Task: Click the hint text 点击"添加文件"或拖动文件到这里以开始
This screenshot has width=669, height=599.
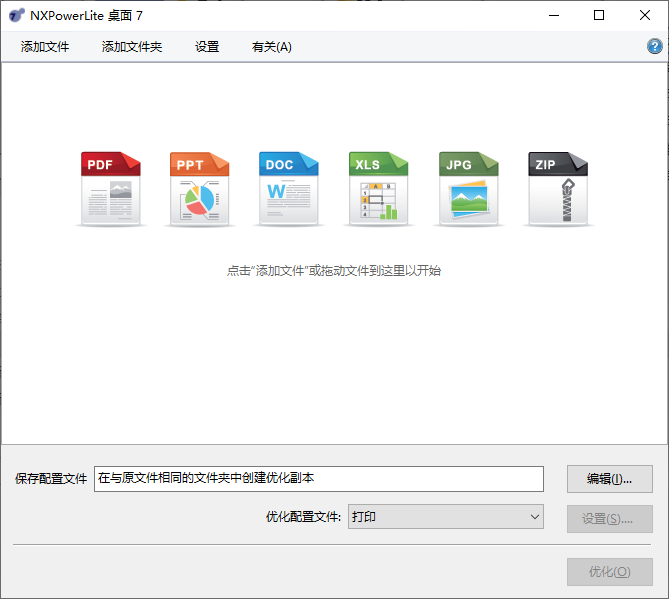Action: coord(334,270)
